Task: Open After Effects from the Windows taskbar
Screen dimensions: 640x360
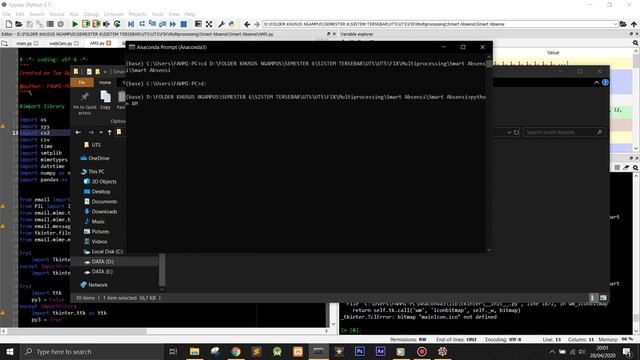Action: click(380, 351)
